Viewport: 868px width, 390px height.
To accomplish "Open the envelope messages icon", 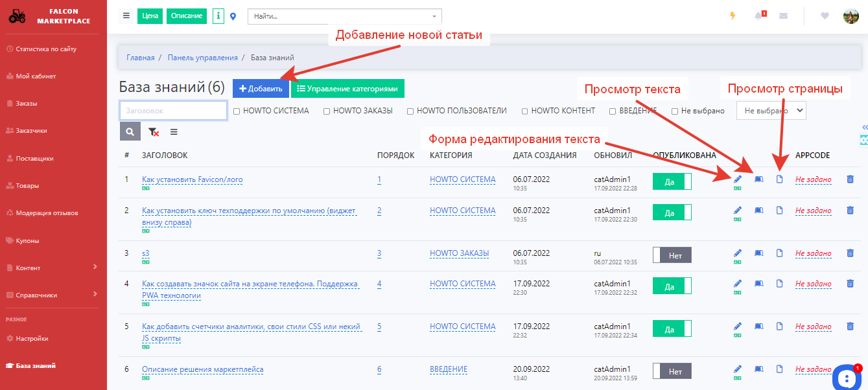I will (783, 16).
